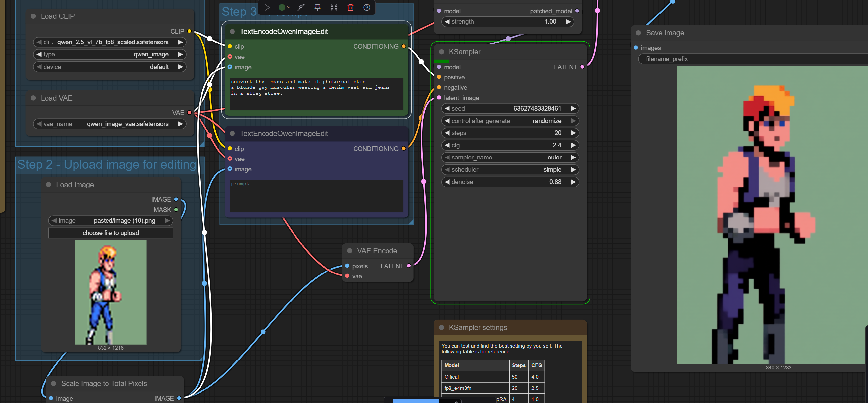This screenshot has height=403, width=868.
Task: Click the empty negative prompt text box
Action: tap(316, 196)
